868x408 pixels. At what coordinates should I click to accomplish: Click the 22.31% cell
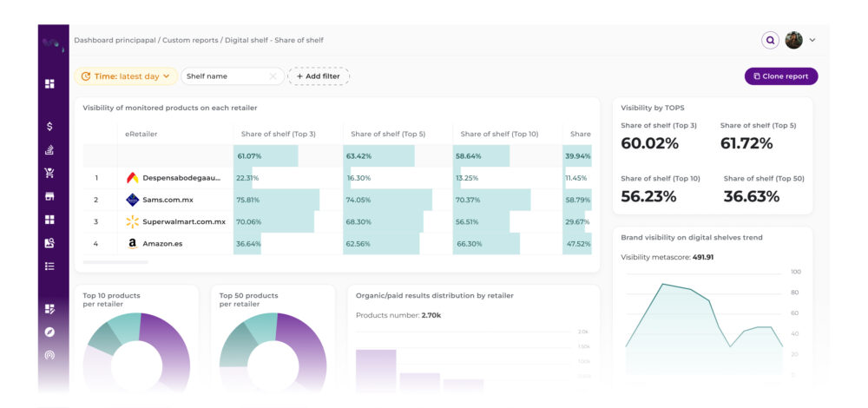click(x=288, y=178)
